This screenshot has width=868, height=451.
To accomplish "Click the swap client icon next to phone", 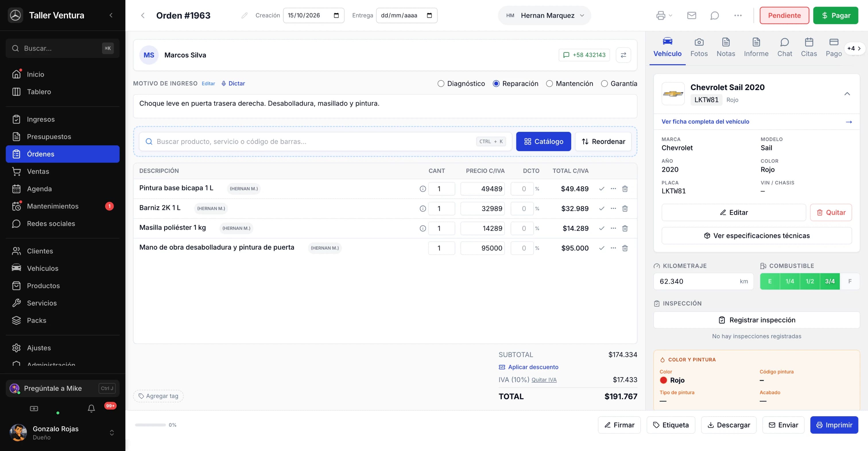I will pyautogui.click(x=623, y=55).
